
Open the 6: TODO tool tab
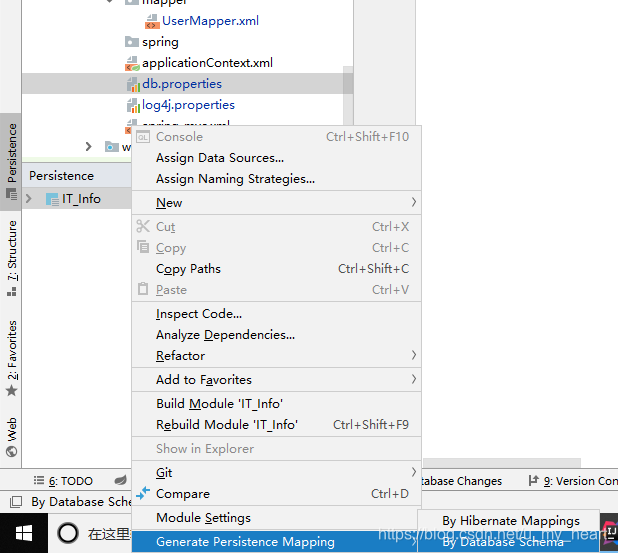point(63,480)
